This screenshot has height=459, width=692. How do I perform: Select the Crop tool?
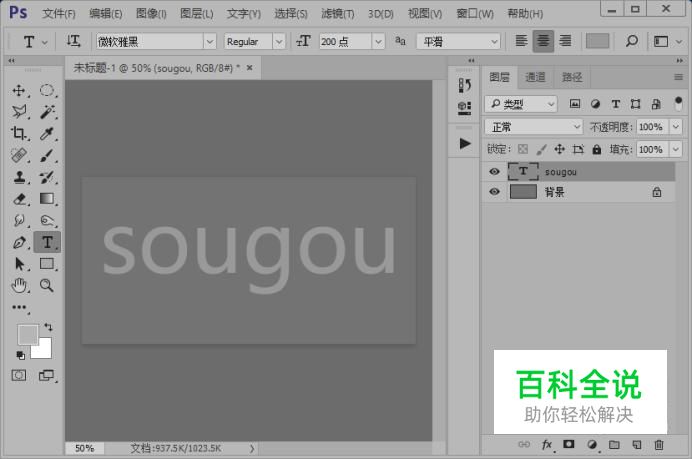[19, 133]
